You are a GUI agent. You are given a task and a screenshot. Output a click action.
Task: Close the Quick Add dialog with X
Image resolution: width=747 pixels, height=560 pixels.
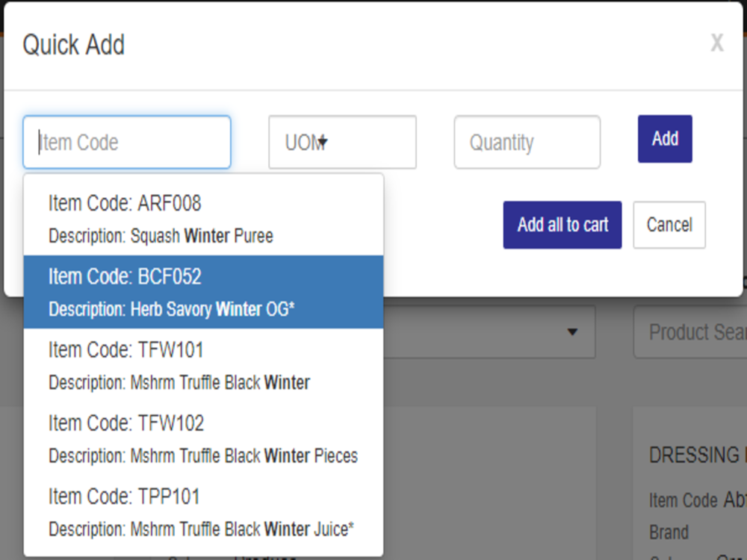pos(717,43)
